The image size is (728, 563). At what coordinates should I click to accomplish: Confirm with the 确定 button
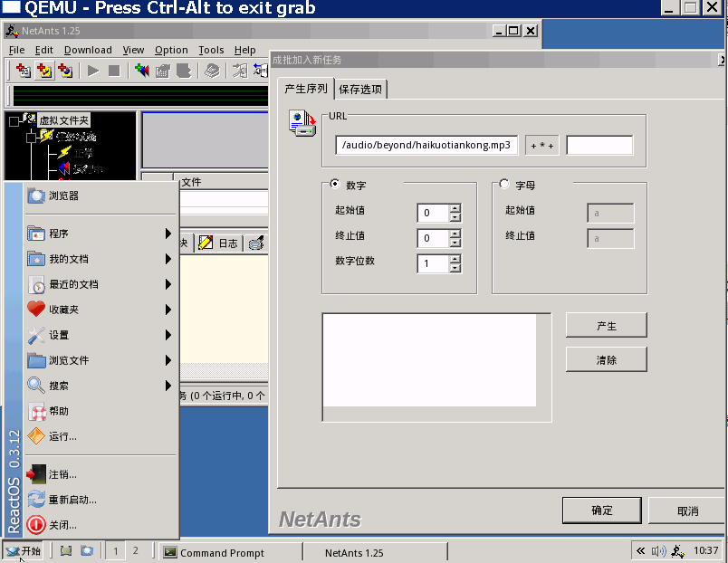[x=602, y=511]
